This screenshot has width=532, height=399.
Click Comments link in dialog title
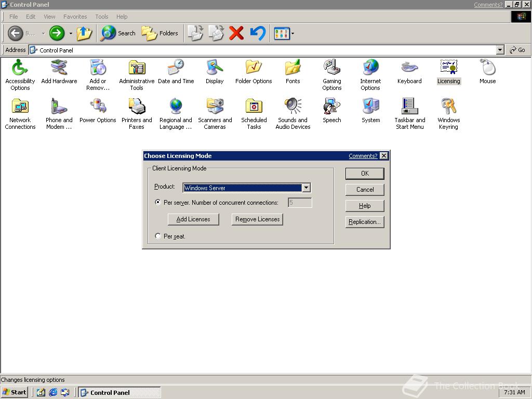tap(363, 156)
